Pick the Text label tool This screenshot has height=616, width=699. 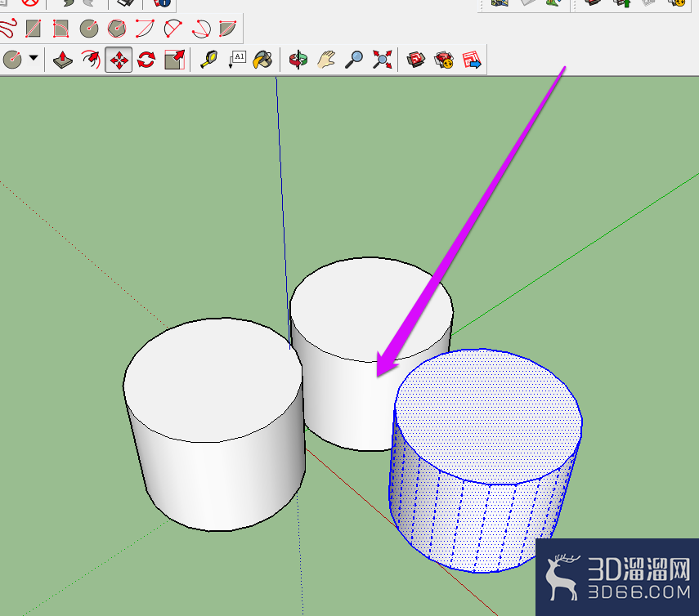[237, 60]
